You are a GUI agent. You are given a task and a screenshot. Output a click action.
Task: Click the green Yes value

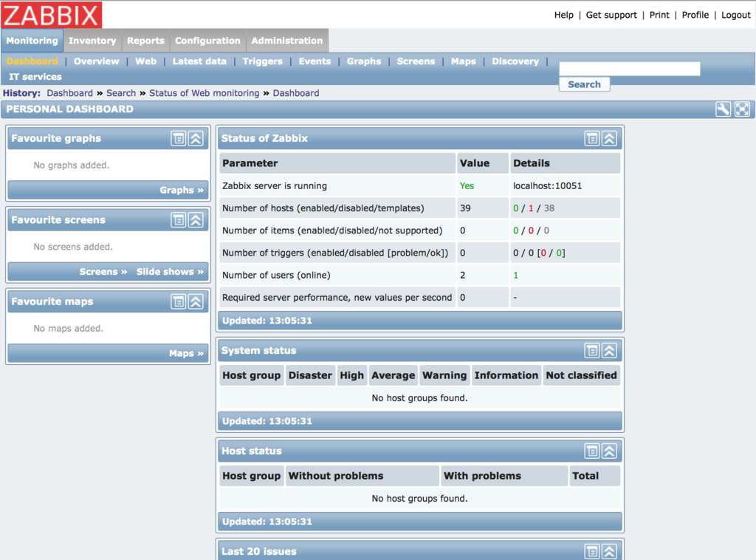point(467,185)
